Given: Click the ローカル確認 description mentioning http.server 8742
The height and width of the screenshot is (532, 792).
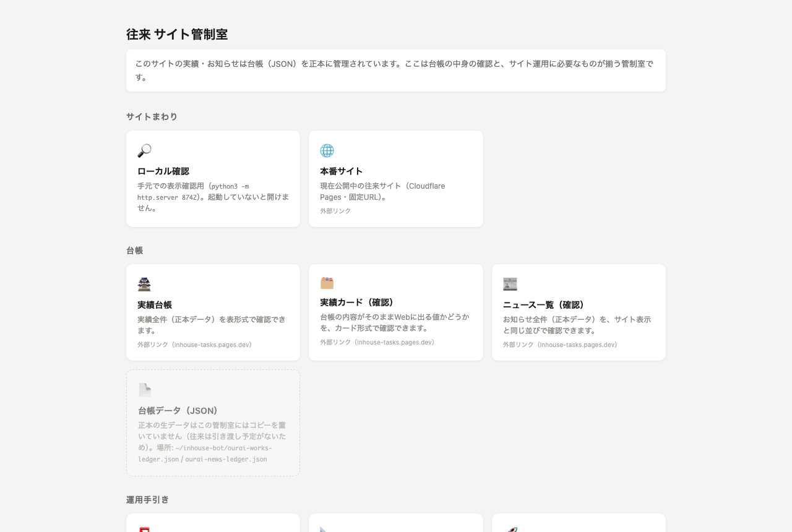Looking at the screenshot, I should tap(213, 197).
